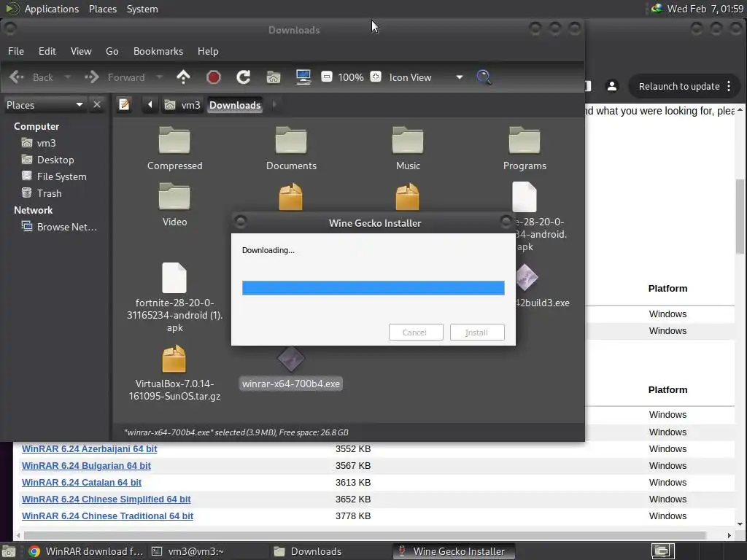Open WinRAR 6.24 Catalan 64 bit link
Screen dimensions: 747x560
[x=82, y=482]
